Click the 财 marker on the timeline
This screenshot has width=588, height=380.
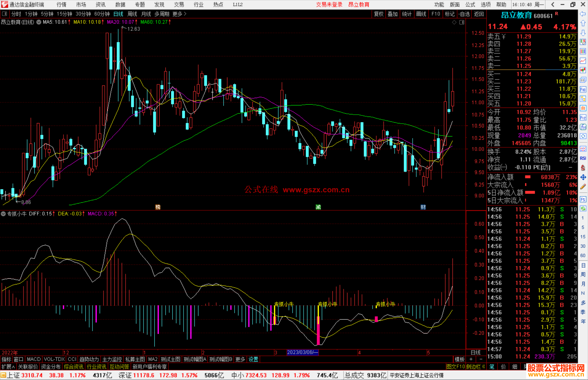[423, 207]
